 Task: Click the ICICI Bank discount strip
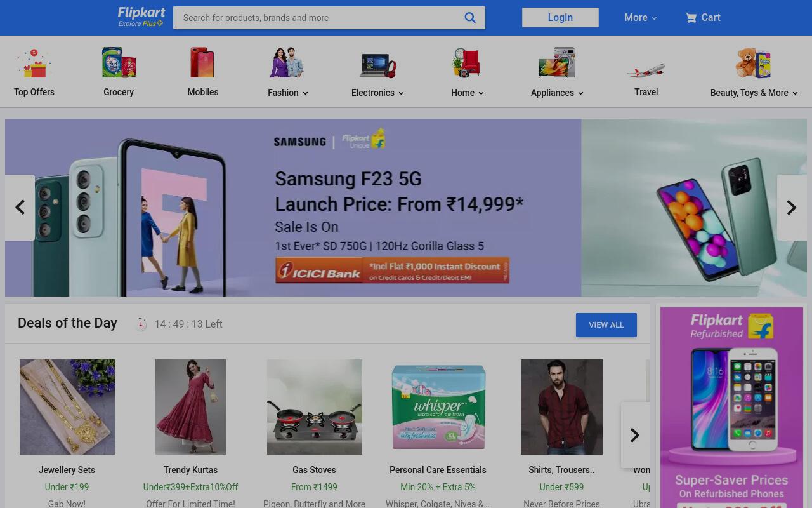click(x=392, y=271)
